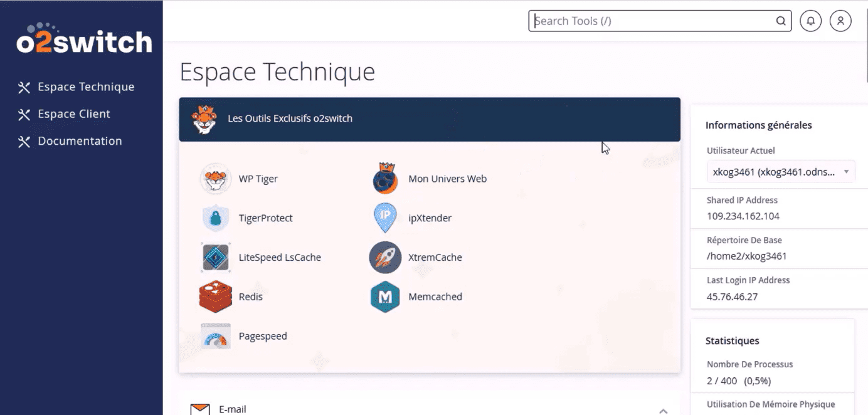Click the shared IP 109.234.162.104
The image size is (868, 415).
click(x=743, y=216)
